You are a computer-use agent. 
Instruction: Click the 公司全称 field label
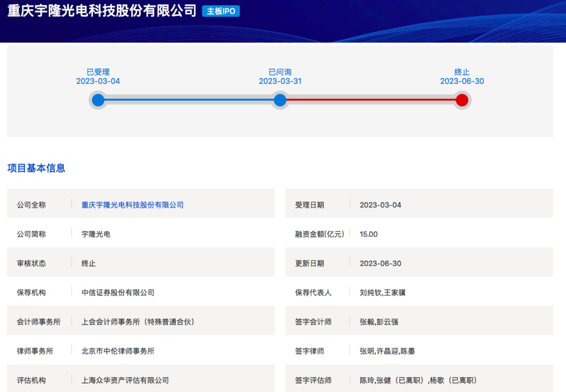31,205
